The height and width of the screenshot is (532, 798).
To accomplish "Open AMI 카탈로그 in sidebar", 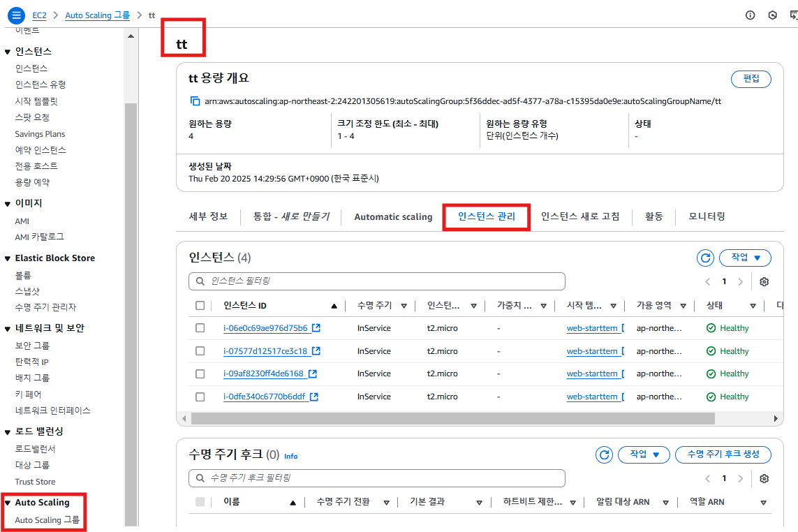I will 40,237.
